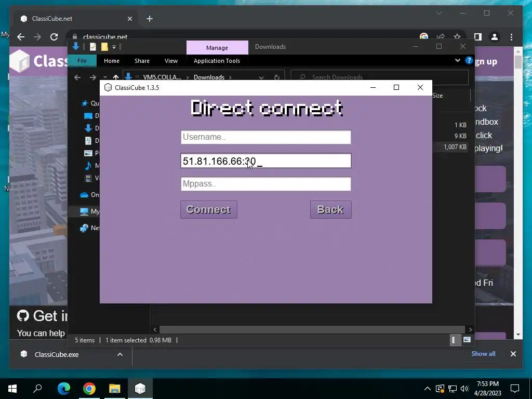This screenshot has height=399, width=532.
Task: Click the Chrome back button
Action: 21,37
